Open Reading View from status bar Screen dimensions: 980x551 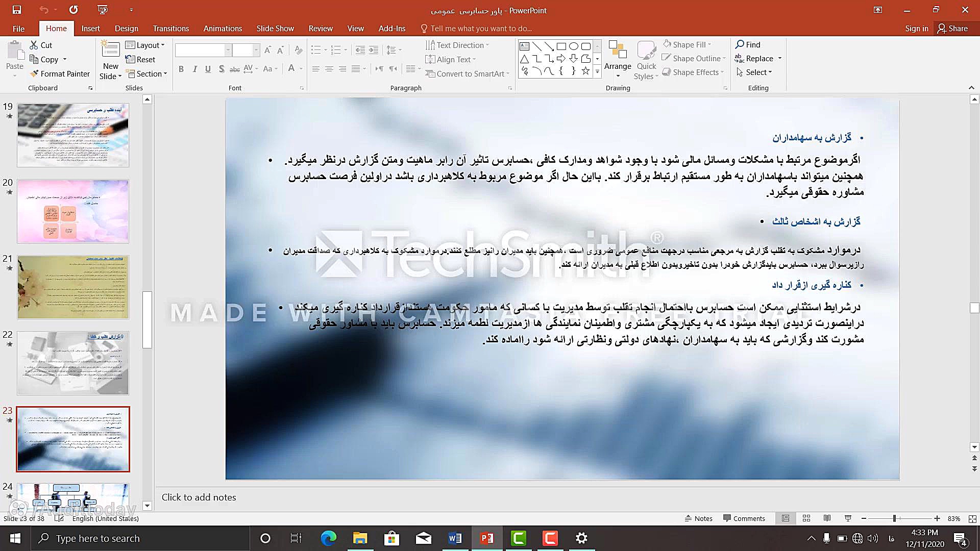click(827, 518)
